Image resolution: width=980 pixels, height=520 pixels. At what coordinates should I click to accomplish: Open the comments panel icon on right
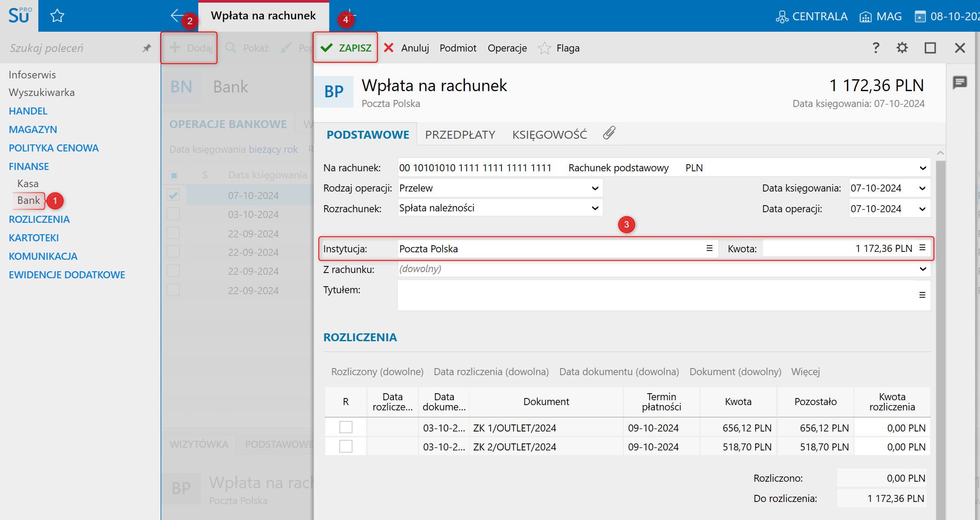point(959,82)
